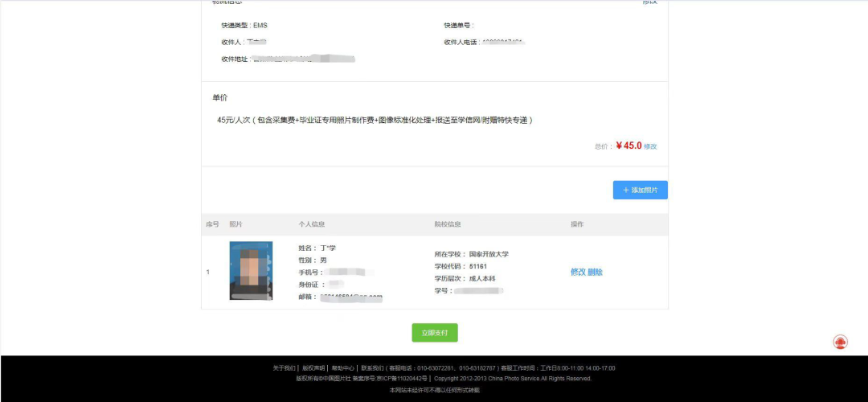Click the 单价 section heading

[x=219, y=98]
